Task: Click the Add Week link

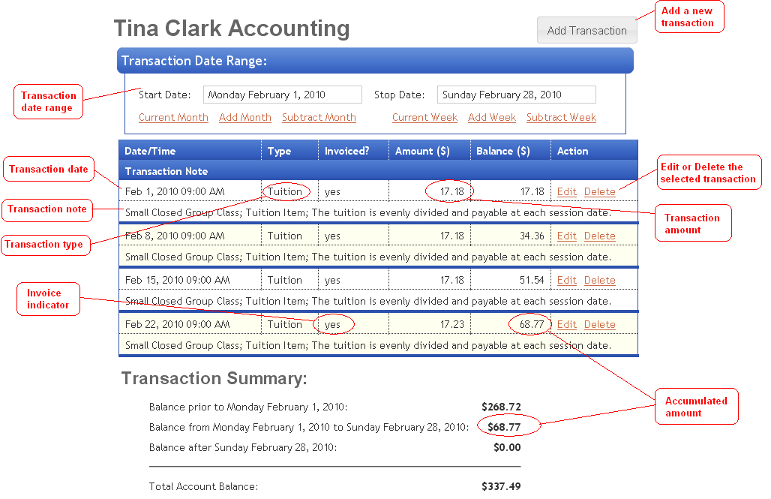Action: pos(492,118)
